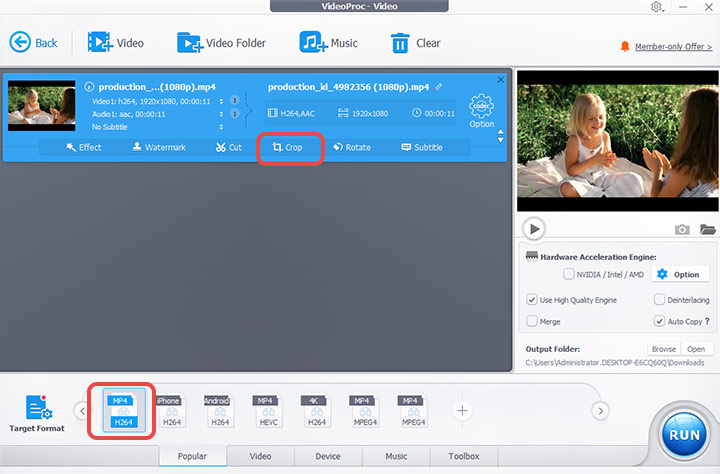
Task: Open the Rotate tool
Action: tap(352, 147)
